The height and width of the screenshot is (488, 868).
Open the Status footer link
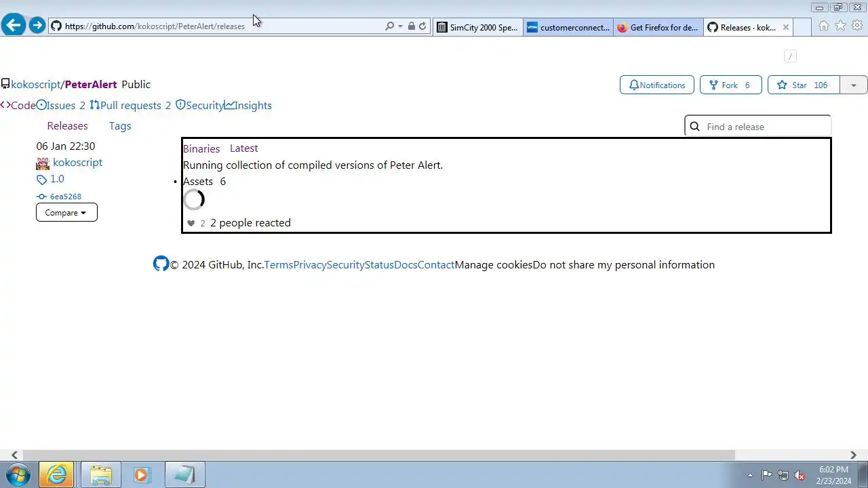pos(378,265)
